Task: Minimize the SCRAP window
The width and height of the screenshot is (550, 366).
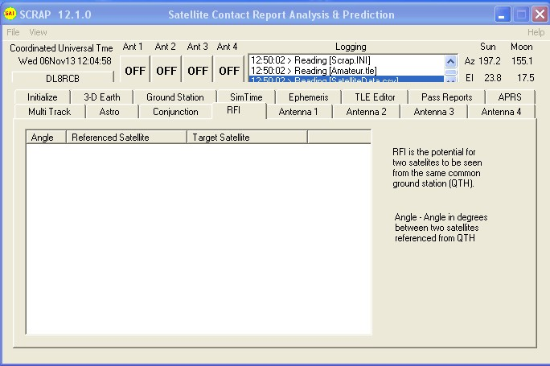Action: pos(502,15)
